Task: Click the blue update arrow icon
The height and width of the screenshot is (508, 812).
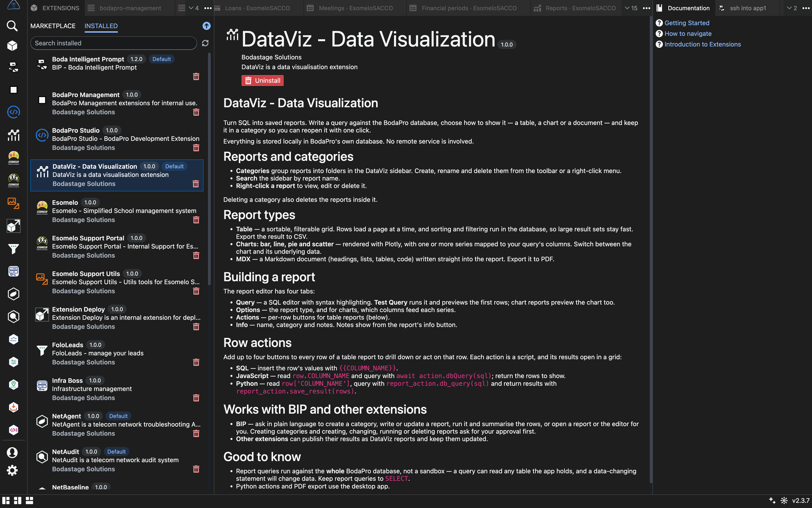Action: click(207, 26)
